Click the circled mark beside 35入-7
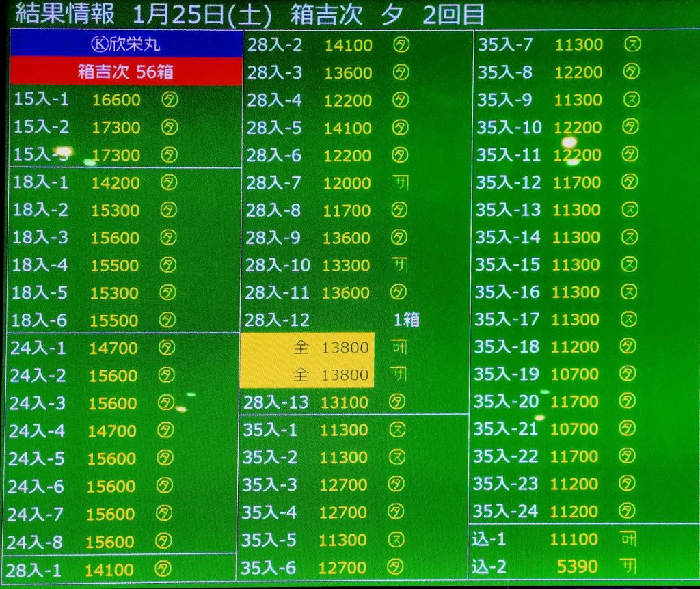The height and width of the screenshot is (589, 700). (632, 44)
